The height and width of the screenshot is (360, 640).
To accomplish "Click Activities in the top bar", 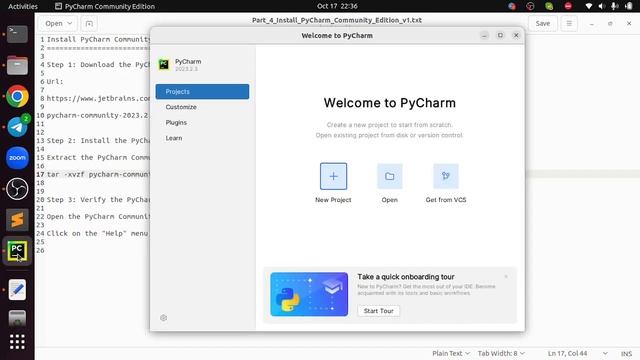I will [23, 6].
